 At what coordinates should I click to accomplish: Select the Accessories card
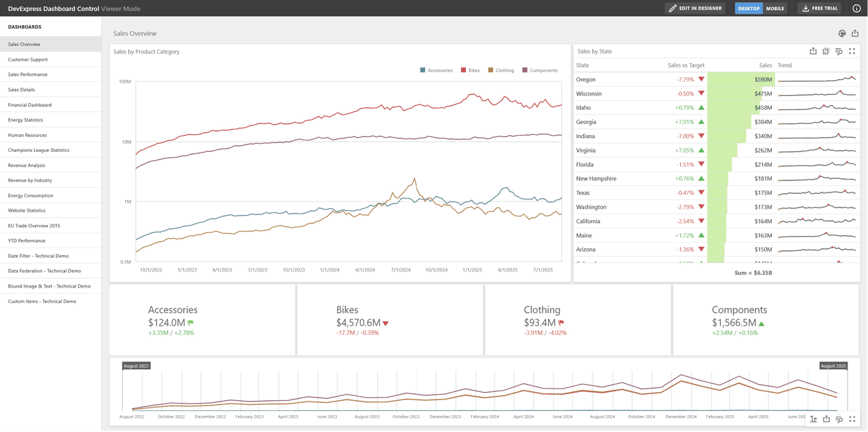(202, 319)
